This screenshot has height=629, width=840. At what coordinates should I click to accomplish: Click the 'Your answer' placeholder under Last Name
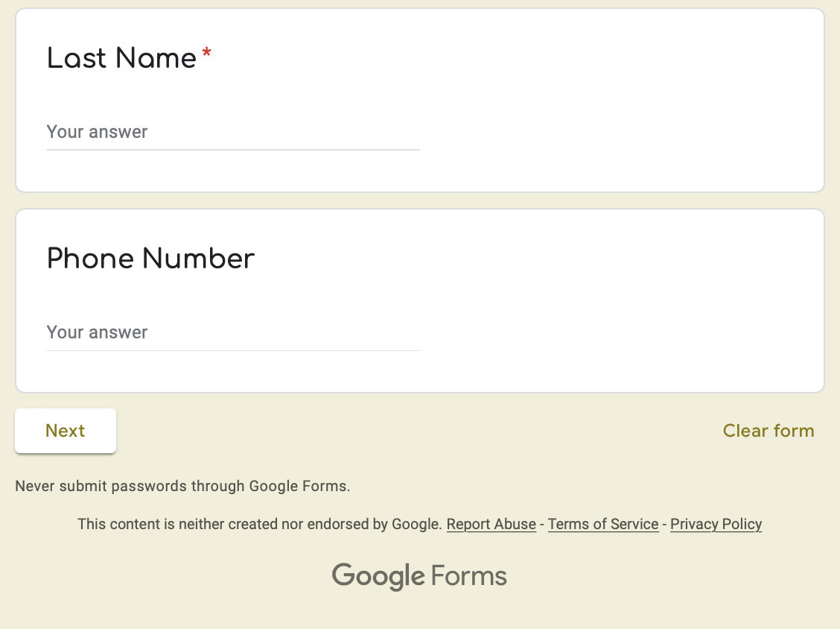point(97,132)
